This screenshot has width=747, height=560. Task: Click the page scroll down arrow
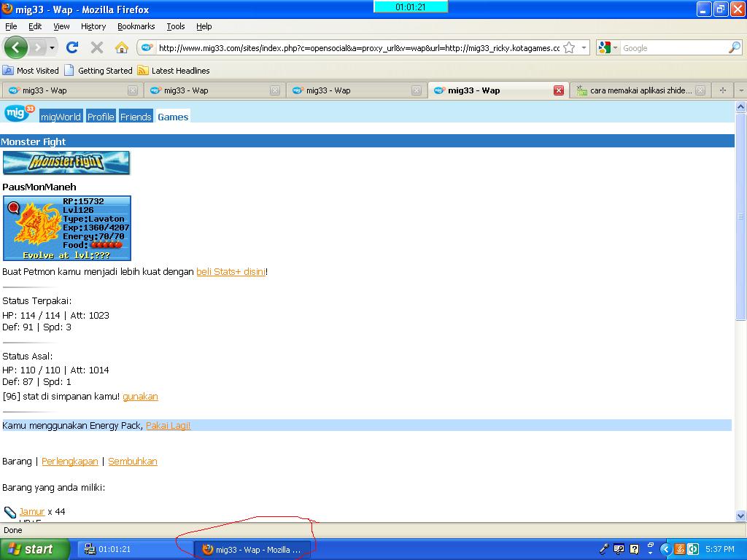[x=740, y=516]
